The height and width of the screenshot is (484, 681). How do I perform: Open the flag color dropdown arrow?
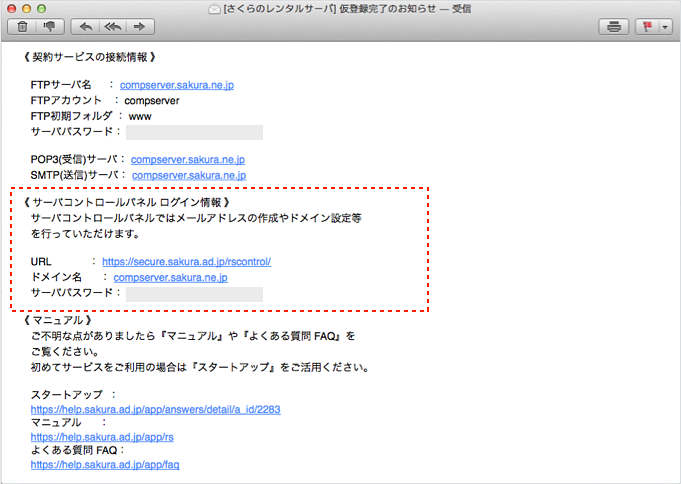point(665,27)
